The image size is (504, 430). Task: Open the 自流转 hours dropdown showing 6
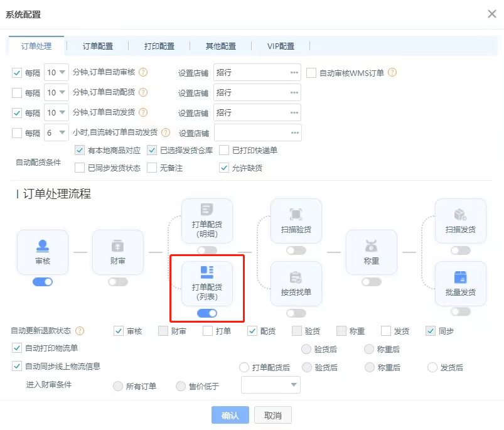(56, 132)
